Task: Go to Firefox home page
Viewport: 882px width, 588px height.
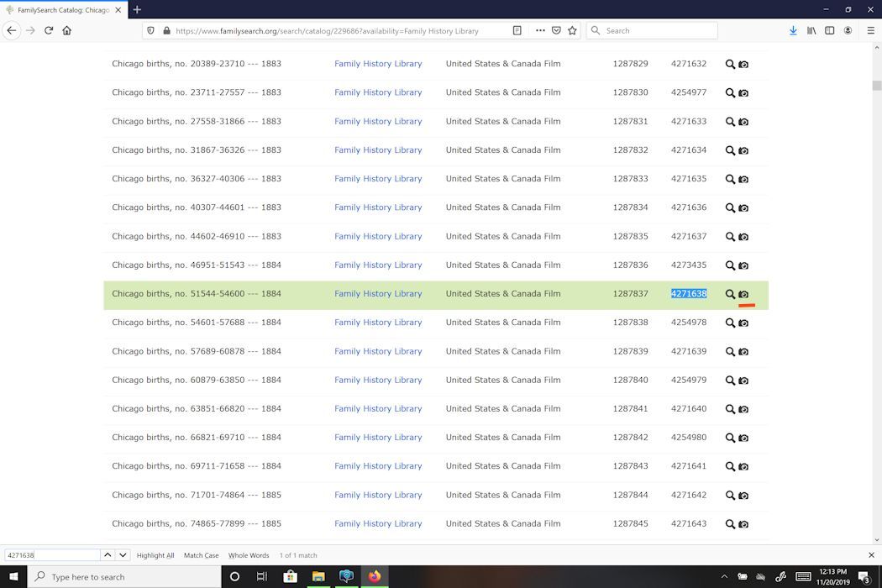Action: [67, 30]
